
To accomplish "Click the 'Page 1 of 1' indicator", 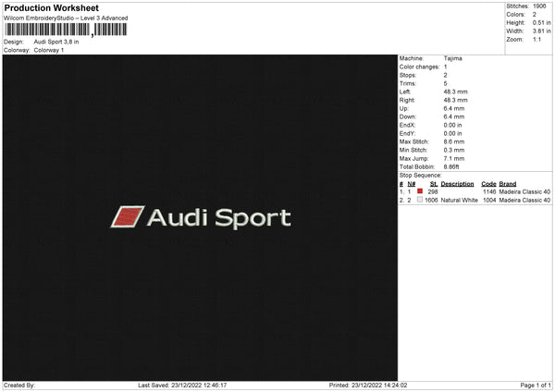I will pyautogui.click(x=536, y=386).
